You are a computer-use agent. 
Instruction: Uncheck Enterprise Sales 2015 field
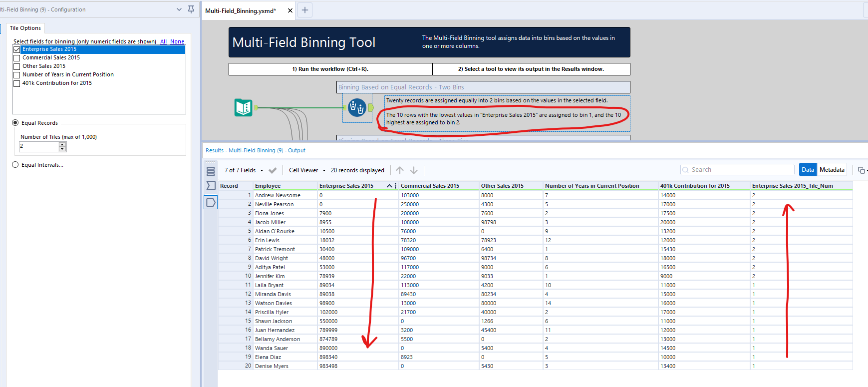point(17,49)
